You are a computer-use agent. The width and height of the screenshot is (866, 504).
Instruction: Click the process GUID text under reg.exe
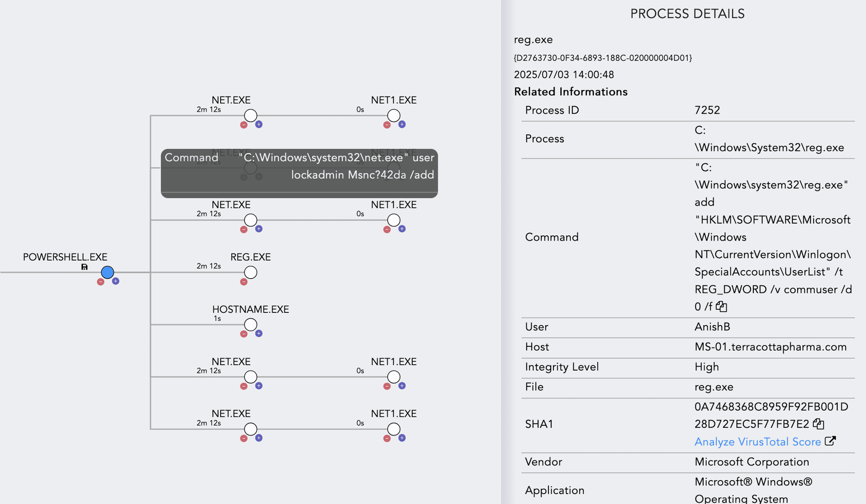(x=603, y=58)
